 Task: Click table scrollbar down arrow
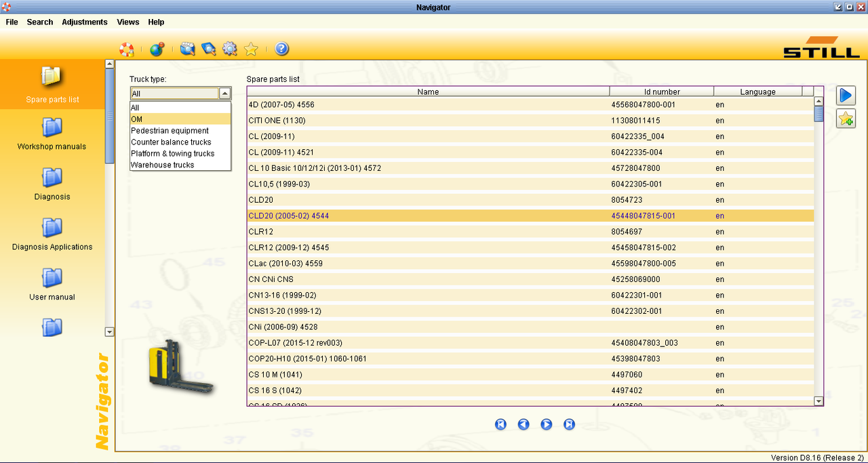pyautogui.click(x=818, y=401)
